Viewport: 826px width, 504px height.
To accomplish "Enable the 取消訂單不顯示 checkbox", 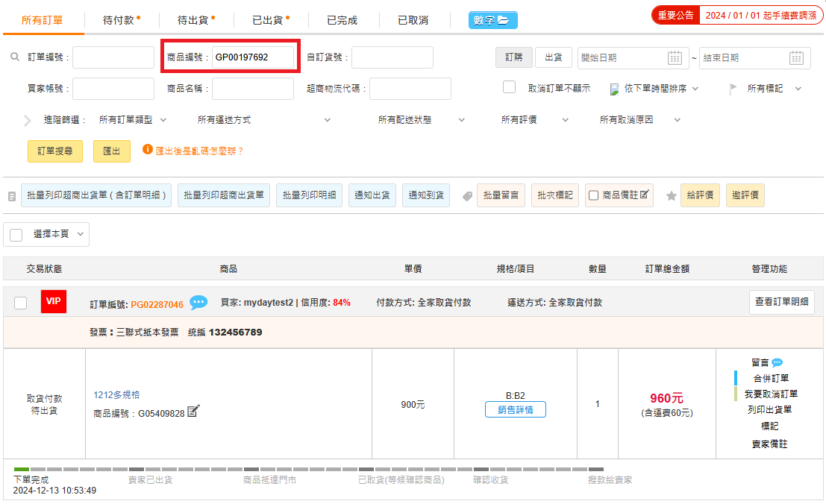I will click(x=510, y=87).
